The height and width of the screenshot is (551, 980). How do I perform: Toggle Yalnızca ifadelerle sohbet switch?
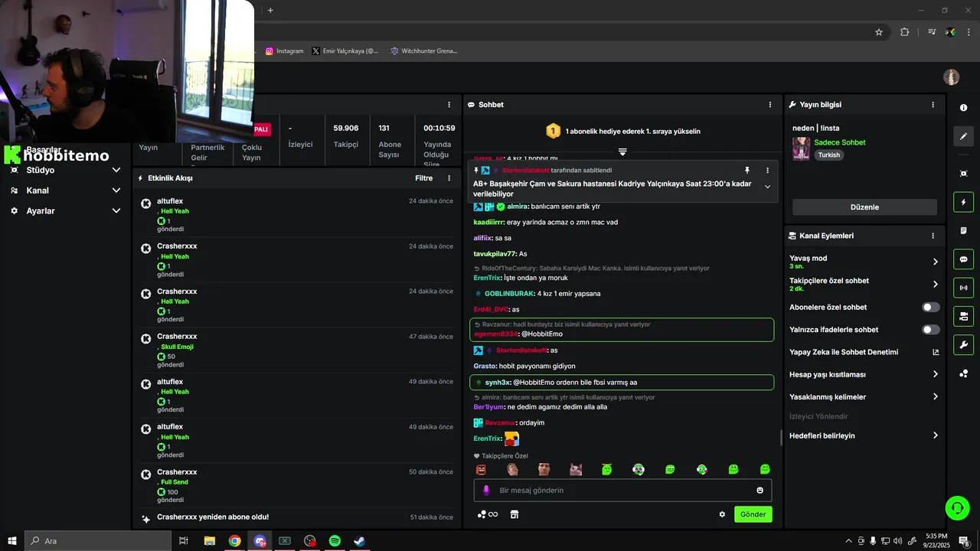931,330
